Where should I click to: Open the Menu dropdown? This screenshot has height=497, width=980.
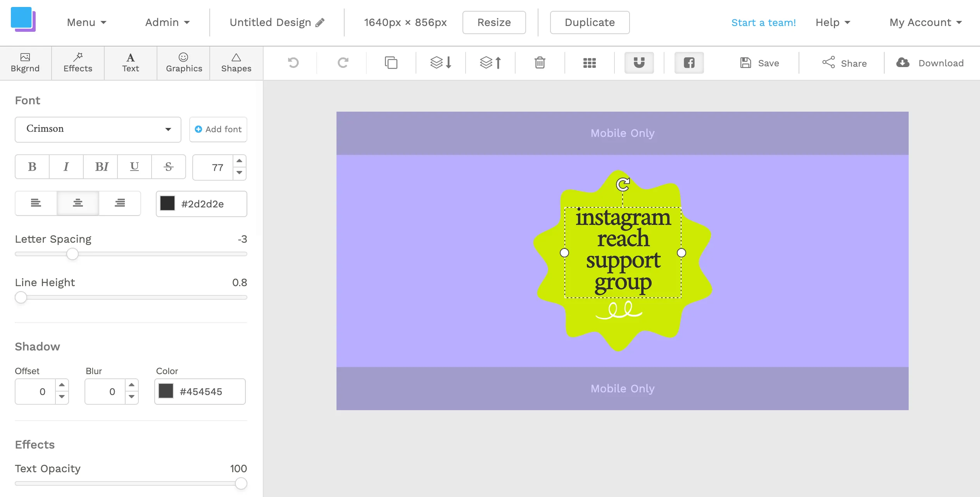pos(87,22)
